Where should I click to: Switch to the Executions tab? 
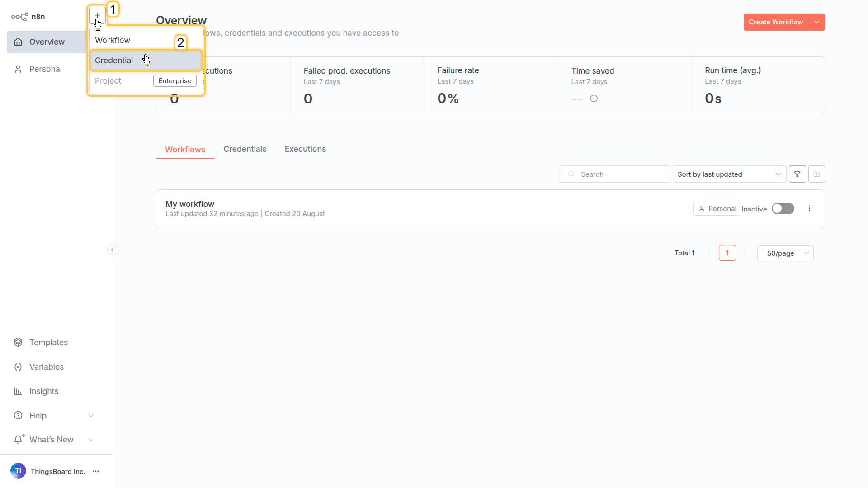point(305,149)
